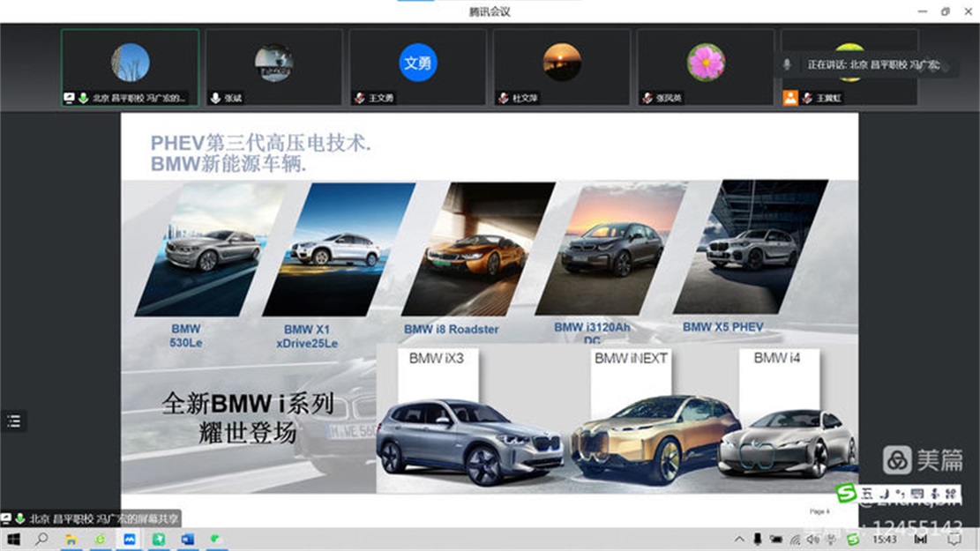Viewport: 980px width, 551px height.
Task: Click the muted microphone beside 张凤英
Action: click(x=647, y=98)
